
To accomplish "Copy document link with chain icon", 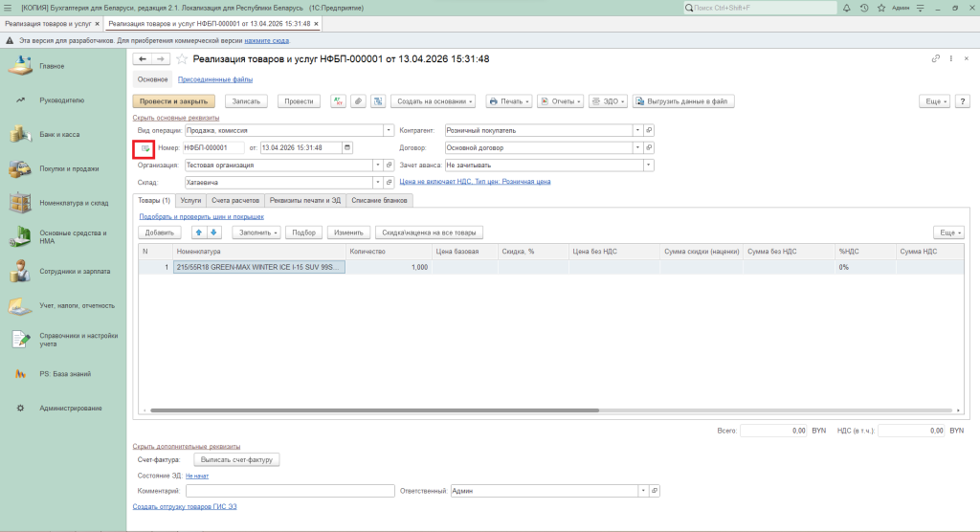I will pos(935,59).
